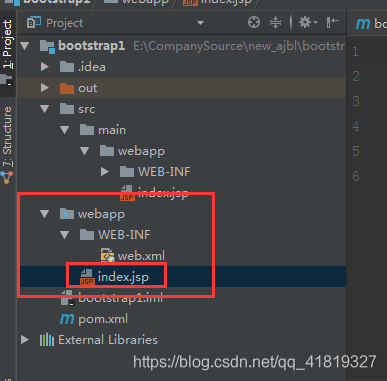Click the bootstrap1.iml file icon
The image size is (387, 381).
click(x=67, y=298)
